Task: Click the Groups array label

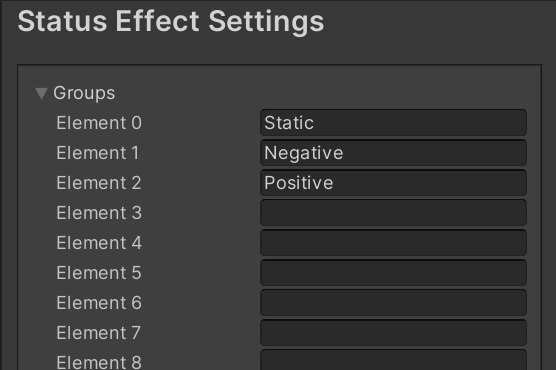Action: [x=84, y=93]
